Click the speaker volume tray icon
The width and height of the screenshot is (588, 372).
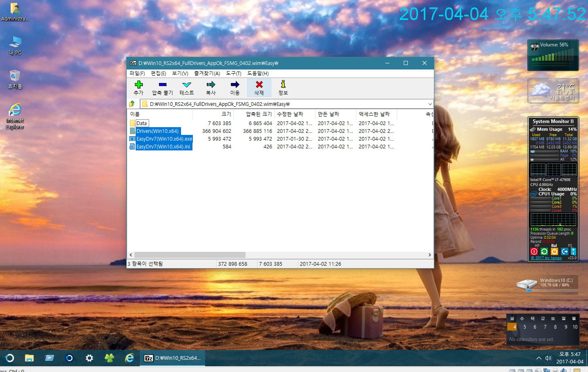(548, 358)
